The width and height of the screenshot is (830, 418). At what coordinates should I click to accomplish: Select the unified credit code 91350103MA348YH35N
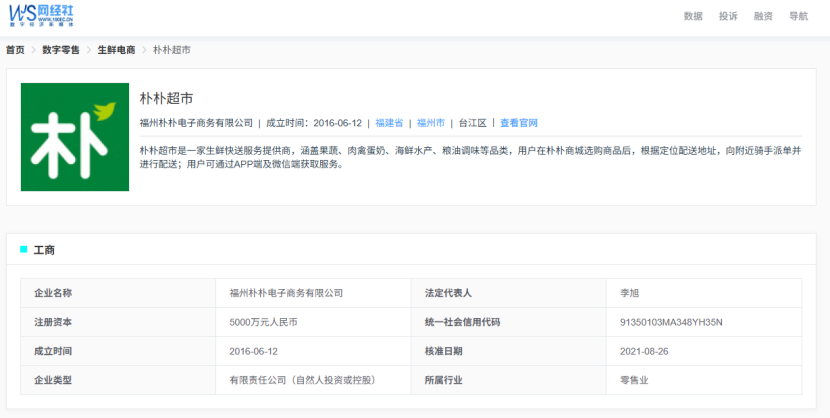671,322
